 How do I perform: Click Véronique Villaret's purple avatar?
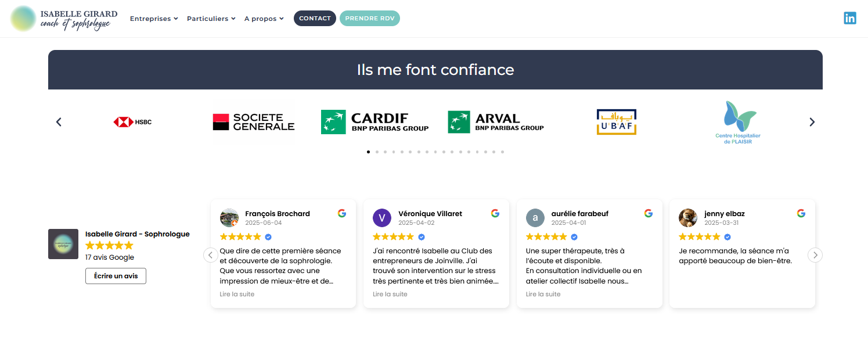tap(381, 218)
